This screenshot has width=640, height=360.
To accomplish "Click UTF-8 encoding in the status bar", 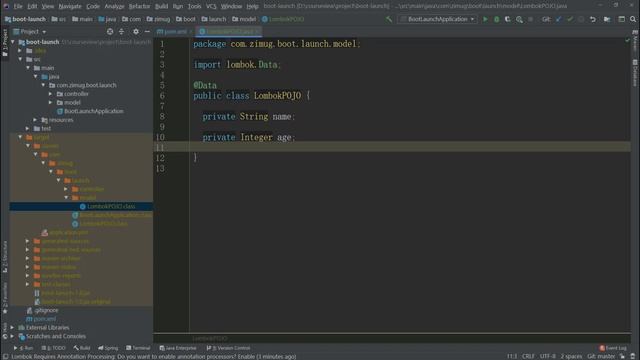I will tap(547, 356).
